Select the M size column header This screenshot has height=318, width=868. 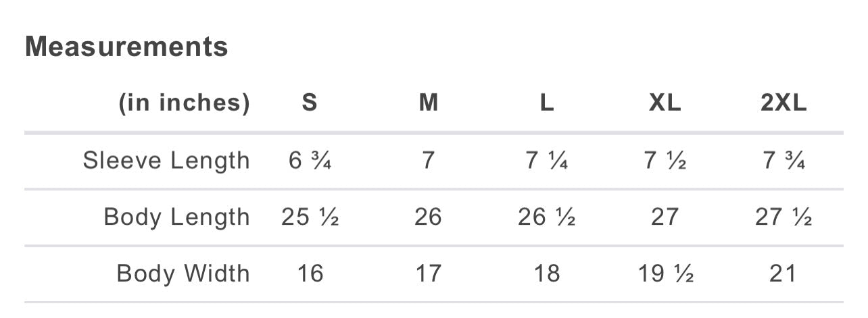pyautogui.click(x=429, y=103)
